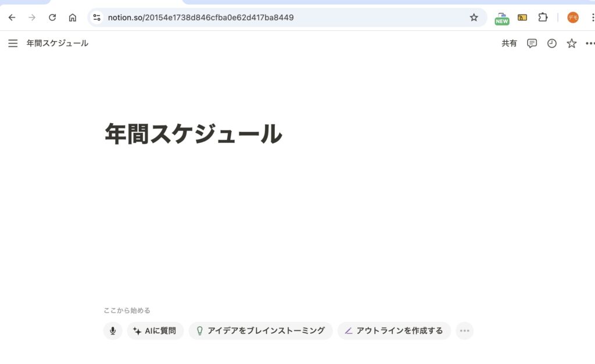This screenshot has height=364, width=595.
Task: Select アイデアをブレインストーミング suggestion
Action: (x=260, y=331)
